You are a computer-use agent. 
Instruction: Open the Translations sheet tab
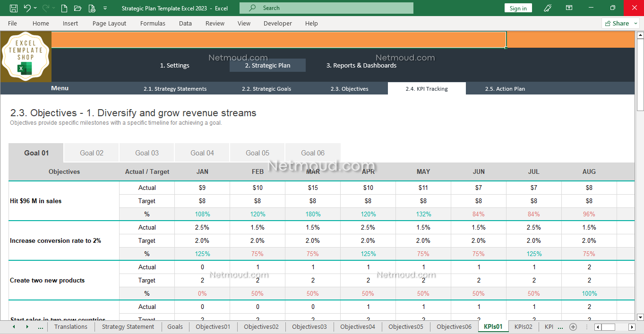coord(71,327)
